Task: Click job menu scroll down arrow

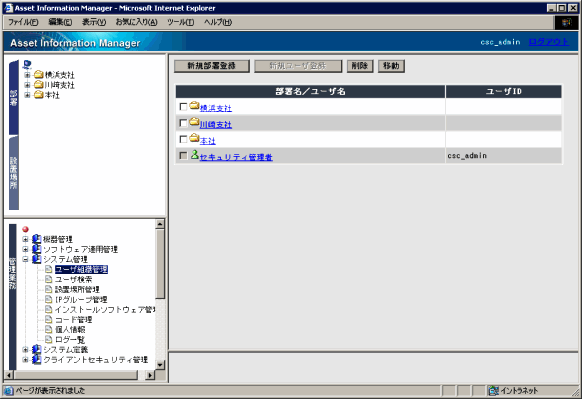Action: [x=160, y=365]
